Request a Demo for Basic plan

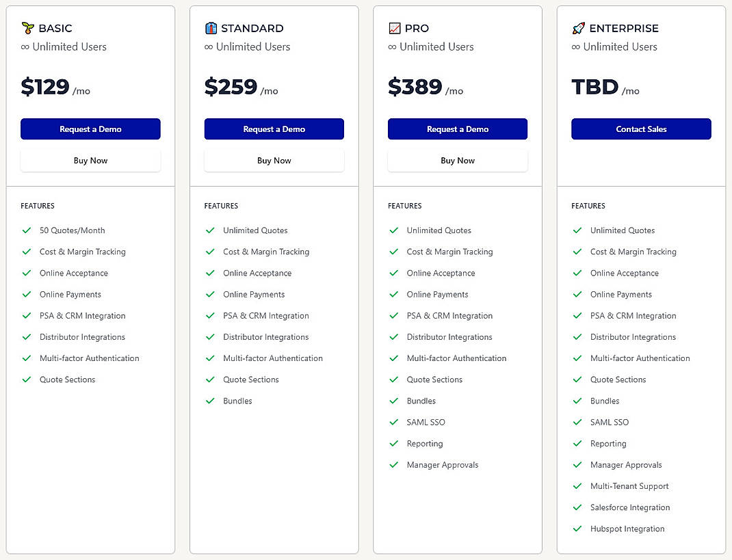coord(90,129)
